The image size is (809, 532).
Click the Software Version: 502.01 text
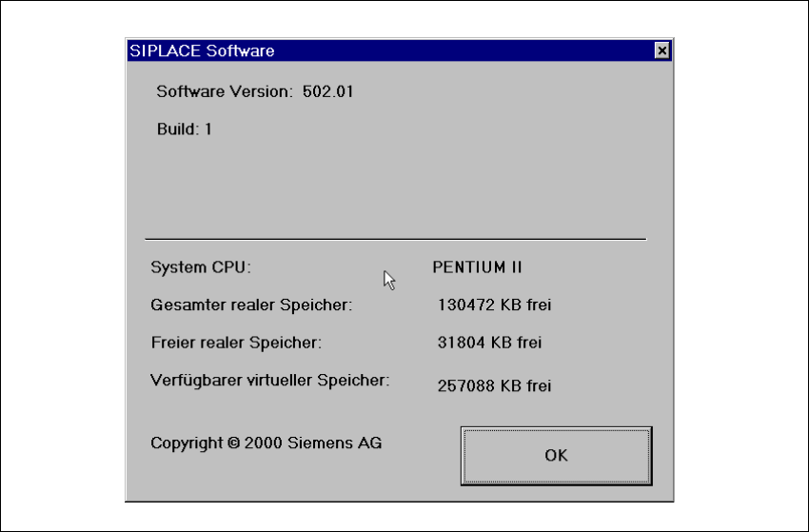click(x=255, y=92)
